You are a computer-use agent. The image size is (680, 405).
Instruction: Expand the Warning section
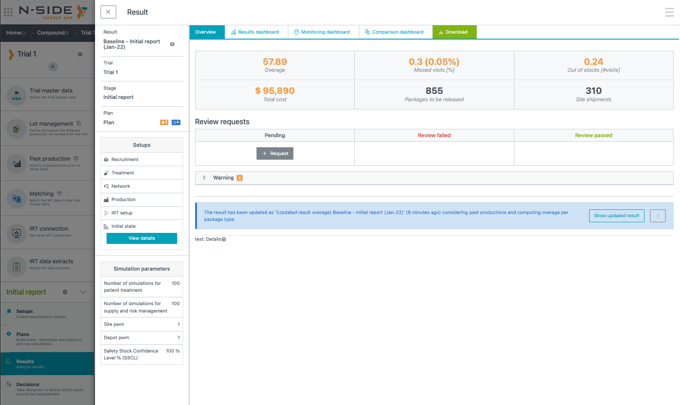(205, 178)
